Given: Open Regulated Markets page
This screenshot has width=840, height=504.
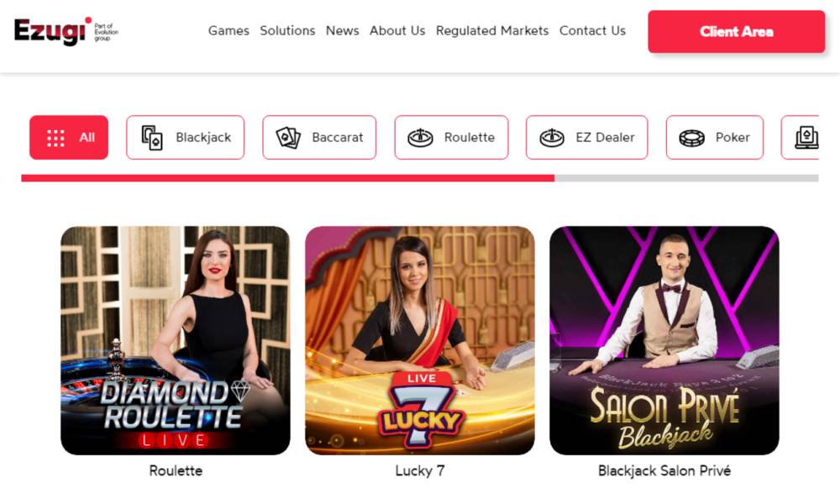Looking at the screenshot, I should (492, 31).
